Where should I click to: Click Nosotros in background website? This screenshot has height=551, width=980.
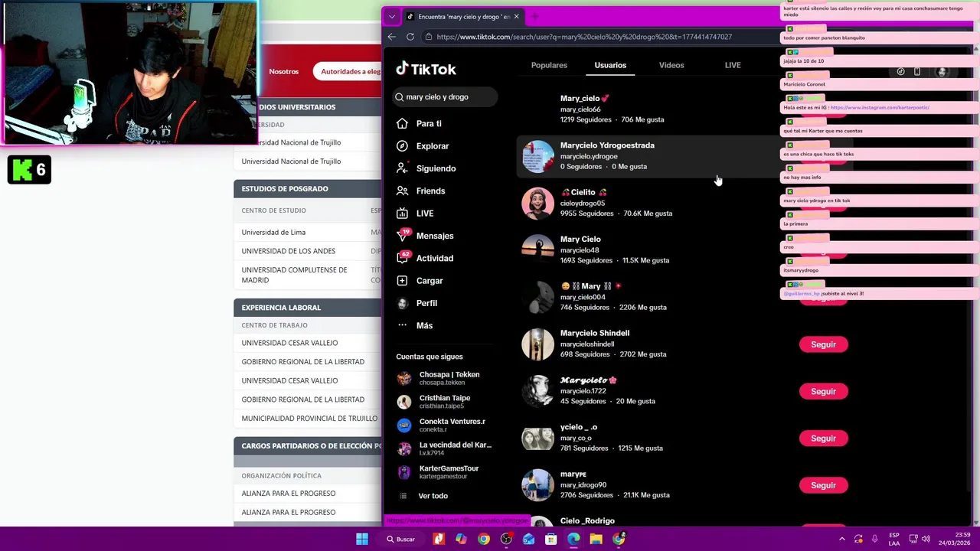pos(283,71)
